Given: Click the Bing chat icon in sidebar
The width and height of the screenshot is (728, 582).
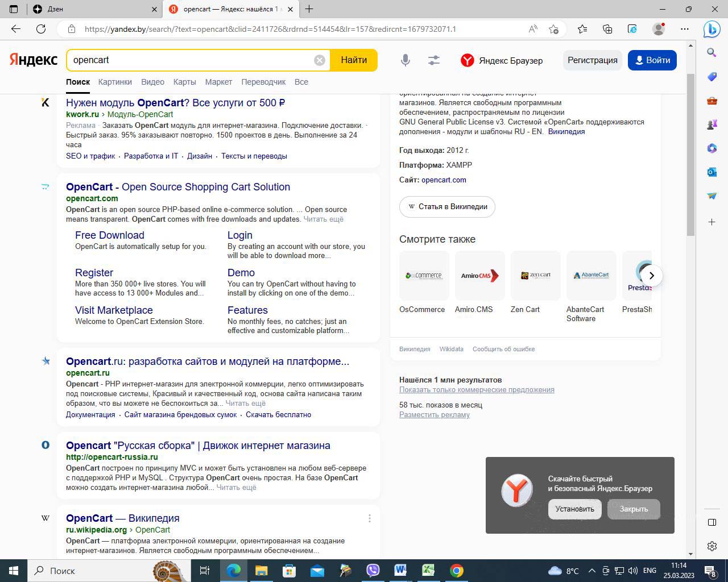Looking at the screenshot, I should pyautogui.click(x=712, y=29).
